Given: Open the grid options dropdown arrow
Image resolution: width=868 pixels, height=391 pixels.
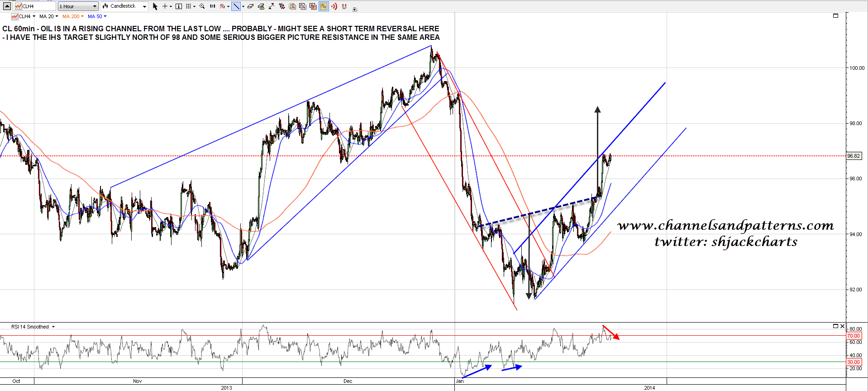Looking at the screenshot, I should (x=194, y=6).
